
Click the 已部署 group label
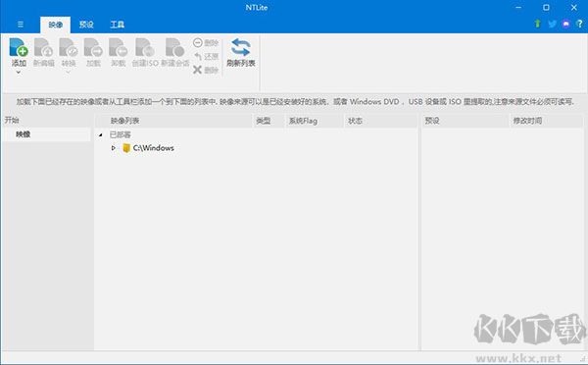coord(120,134)
